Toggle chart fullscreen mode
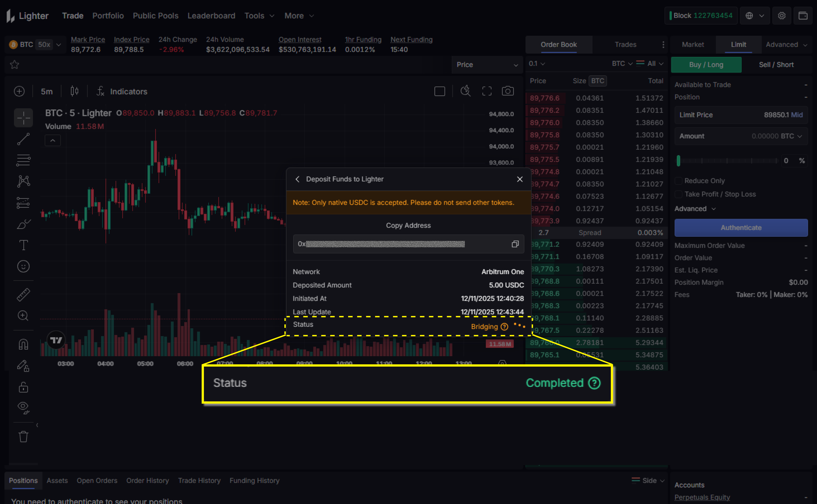This screenshot has width=817, height=504. click(487, 91)
